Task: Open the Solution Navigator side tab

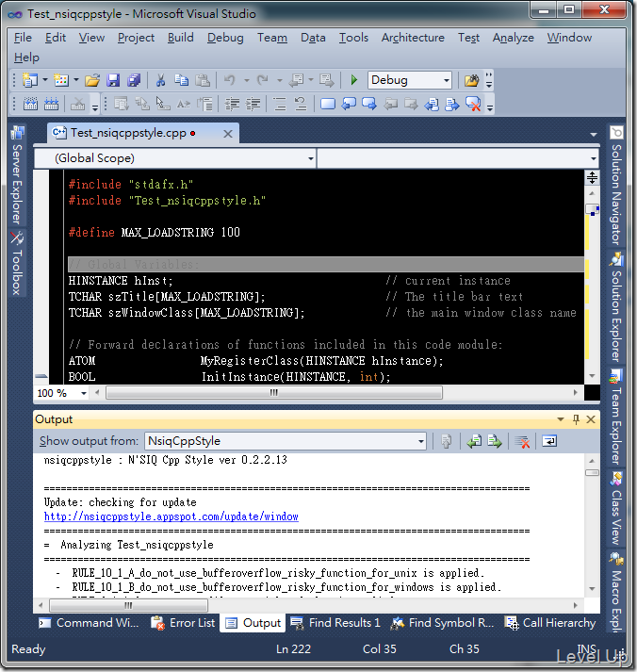Action: [616, 186]
